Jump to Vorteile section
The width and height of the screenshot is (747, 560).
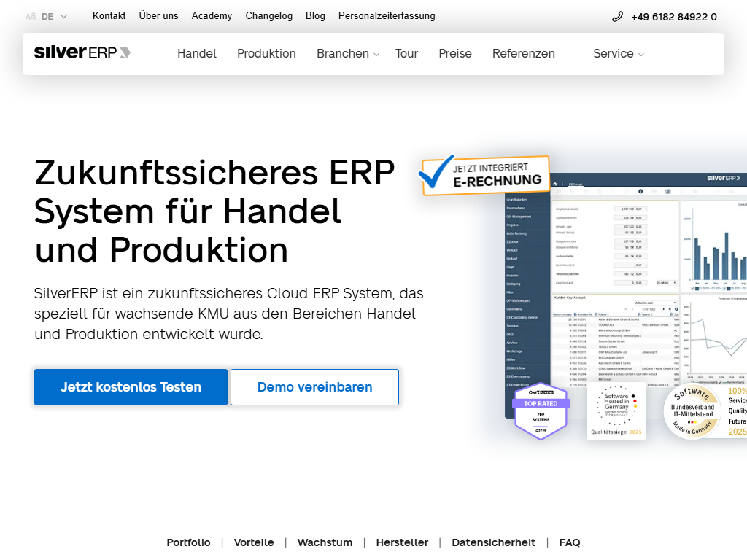254,542
